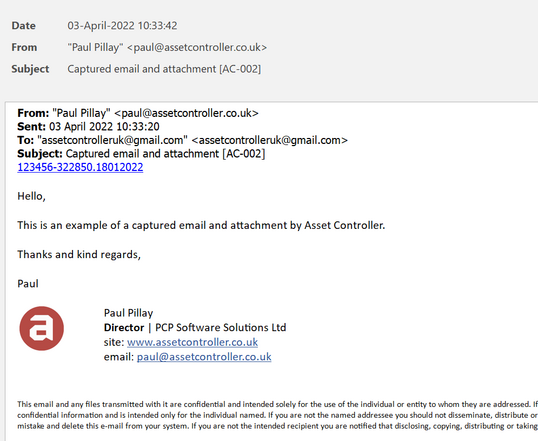Viewport: 538px width, 441px height.
Task: Click the Date value 03-April-2022 10:33:42
Action: [x=122, y=26]
